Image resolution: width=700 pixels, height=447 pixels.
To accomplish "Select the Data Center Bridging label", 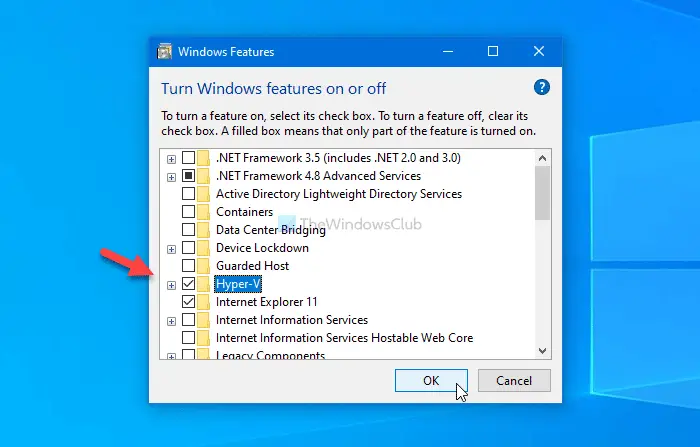I will coord(271,230).
